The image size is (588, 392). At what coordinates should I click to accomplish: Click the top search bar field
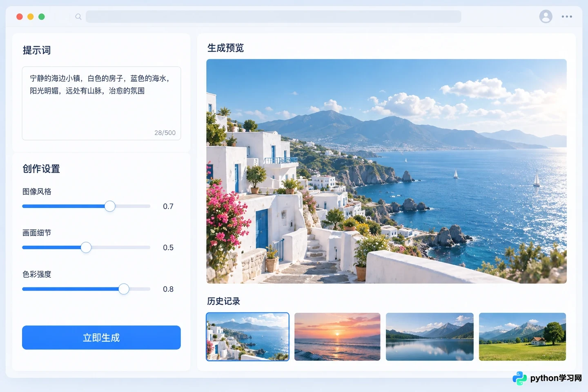[273, 17]
